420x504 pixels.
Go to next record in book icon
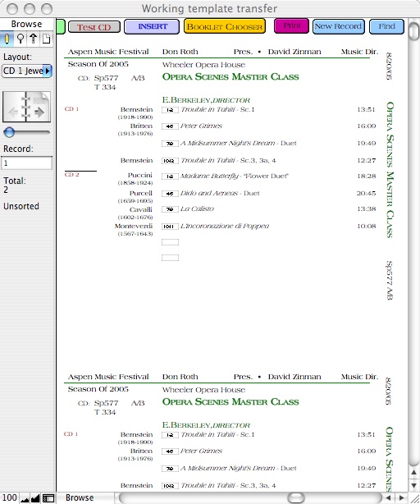point(39,112)
